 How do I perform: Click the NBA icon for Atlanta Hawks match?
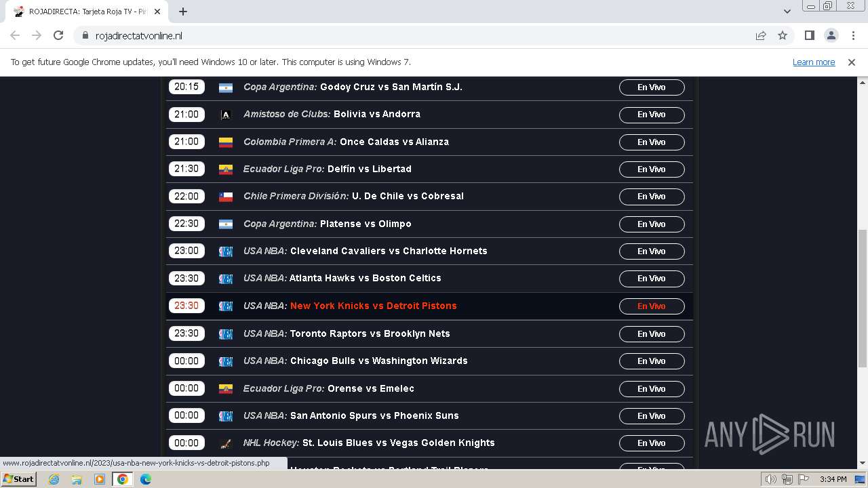(x=226, y=279)
